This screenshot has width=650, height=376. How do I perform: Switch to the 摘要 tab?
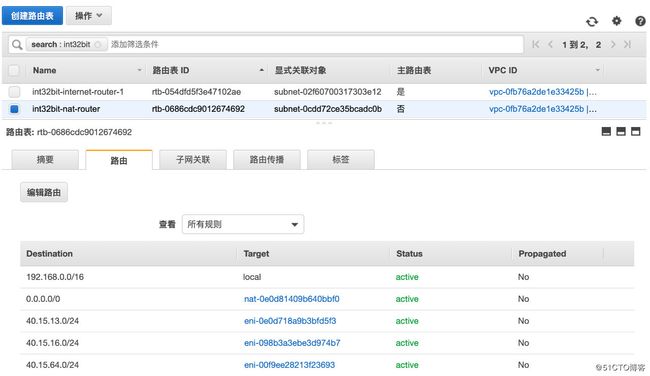point(45,160)
